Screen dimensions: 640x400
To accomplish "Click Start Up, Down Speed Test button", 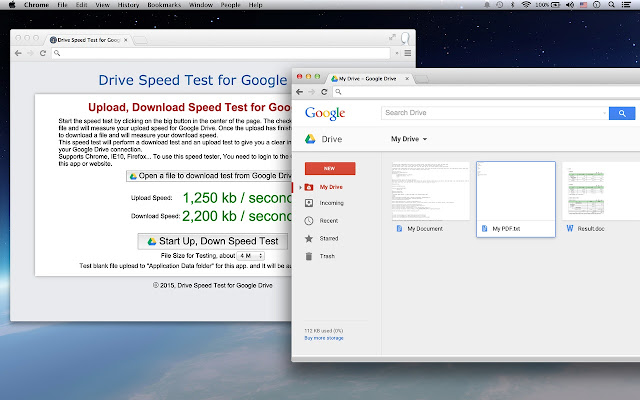I will 213,241.
